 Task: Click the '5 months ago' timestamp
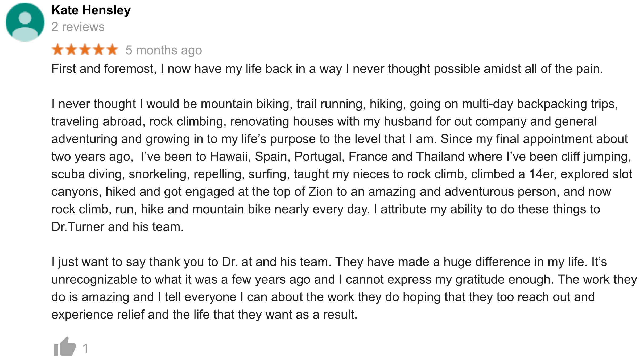coord(164,50)
